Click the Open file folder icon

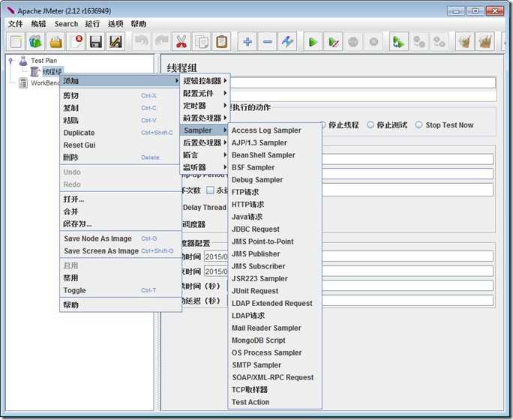click(56, 41)
